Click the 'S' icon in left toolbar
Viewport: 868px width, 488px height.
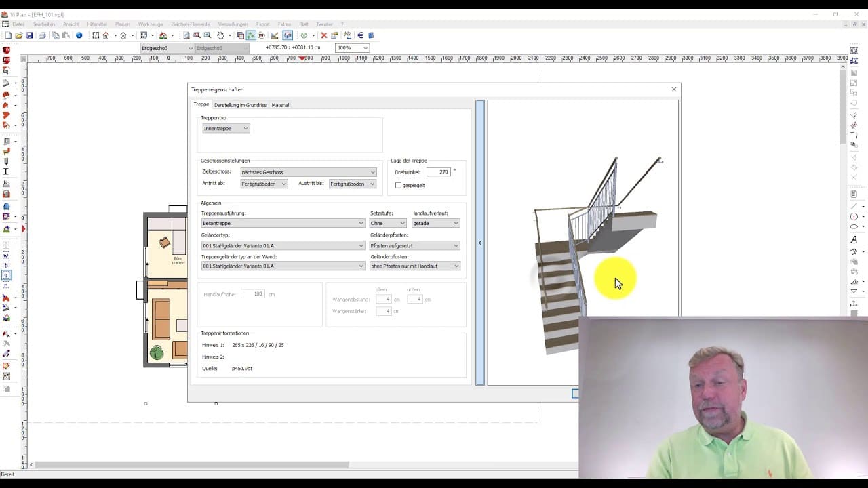(x=6, y=275)
